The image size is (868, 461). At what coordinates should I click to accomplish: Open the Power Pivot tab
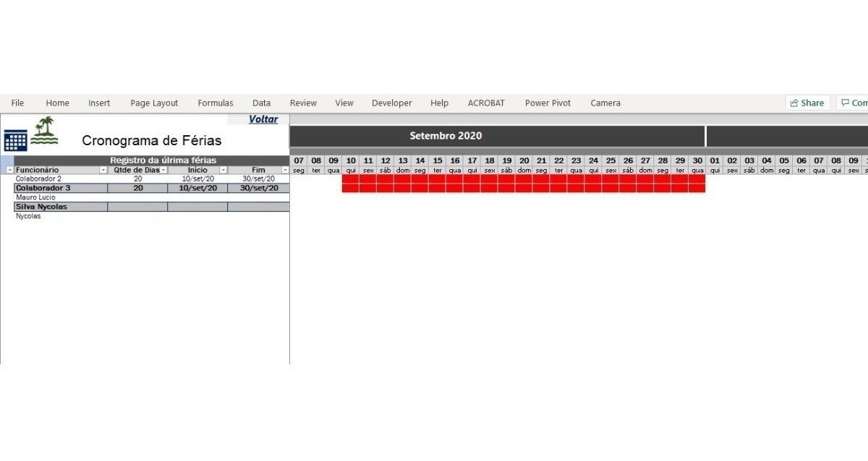548,103
